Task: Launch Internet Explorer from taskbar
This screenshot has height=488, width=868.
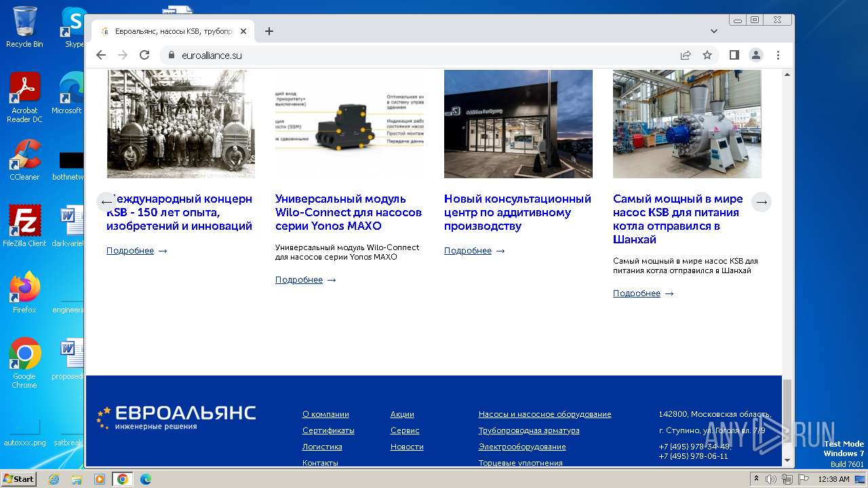Action: pyautogui.click(x=54, y=479)
